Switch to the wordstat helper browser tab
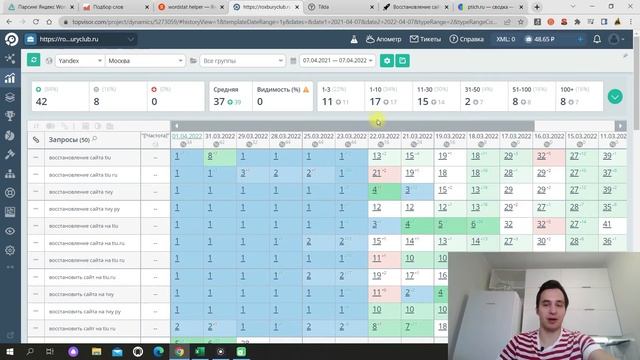The image size is (640, 360). (x=191, y=7)
